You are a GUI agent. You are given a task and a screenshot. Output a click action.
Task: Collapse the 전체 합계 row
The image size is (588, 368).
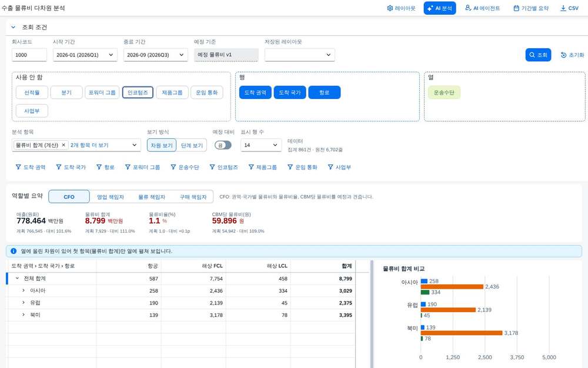[x=17, y=279]
